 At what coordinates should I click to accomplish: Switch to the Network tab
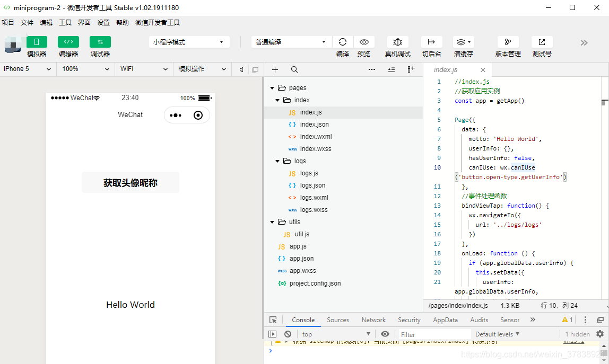[x=373, y=320]
